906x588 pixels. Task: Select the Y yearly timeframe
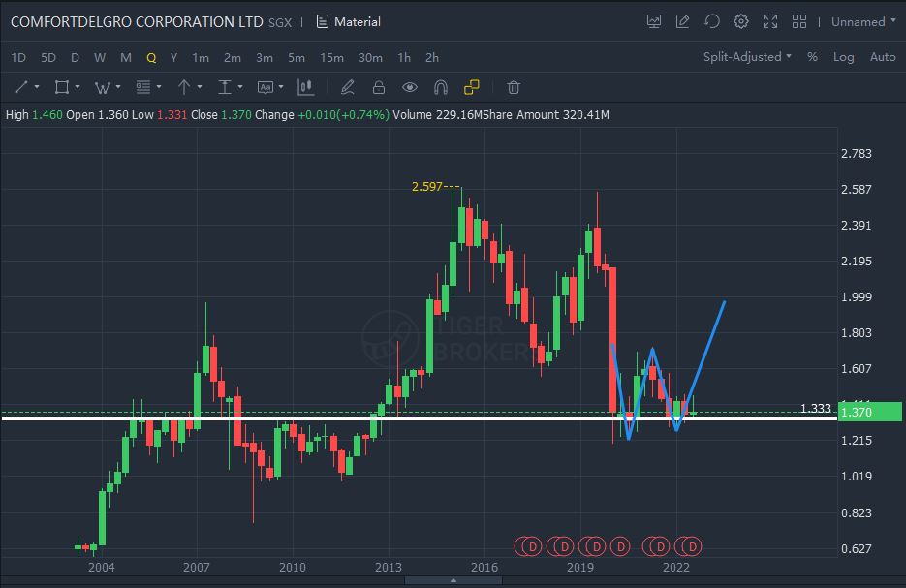pos(173,58)
